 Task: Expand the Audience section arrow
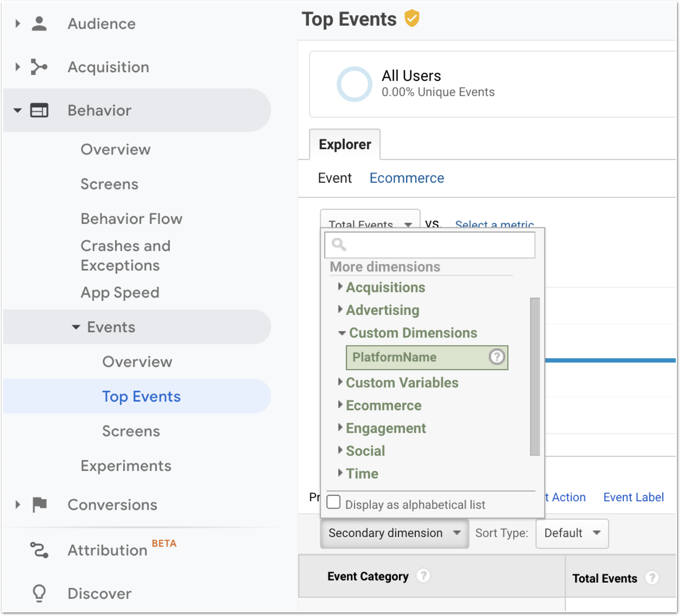click(x=17, y=23)
